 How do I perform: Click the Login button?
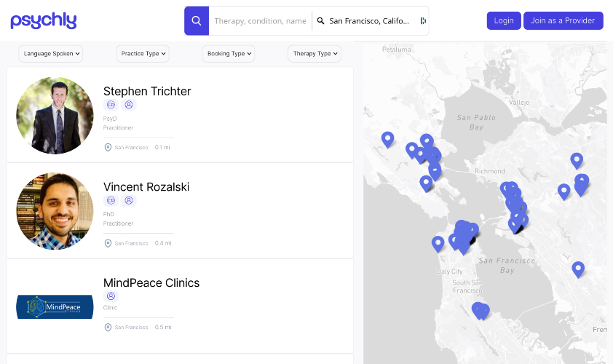(504, 20)
